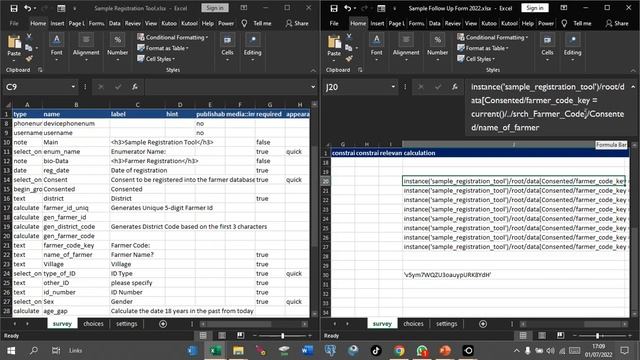The width and height of the screenshot is (640, 360).
Task: Select cell with farmer_code_key text
Action: [x=76, y=245]
